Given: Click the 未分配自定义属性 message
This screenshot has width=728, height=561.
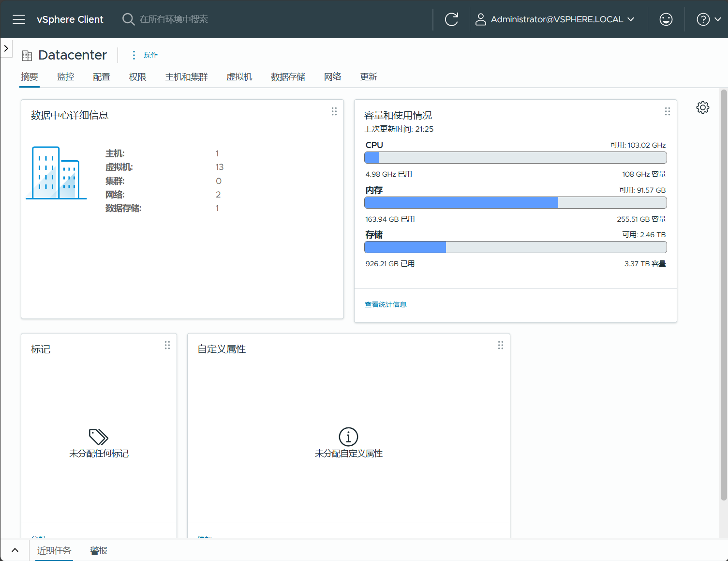Looking at the screenshot, I should 349,454.
